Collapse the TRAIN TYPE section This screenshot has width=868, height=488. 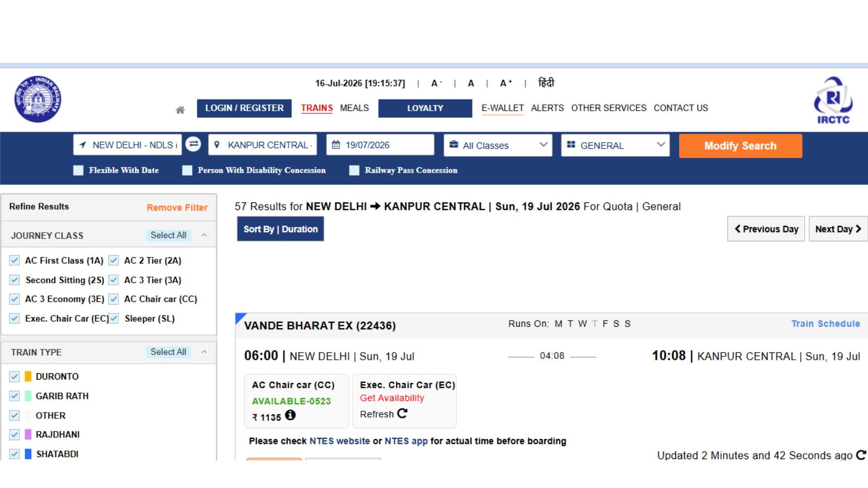pyautogui.click(x=204, y=352)
